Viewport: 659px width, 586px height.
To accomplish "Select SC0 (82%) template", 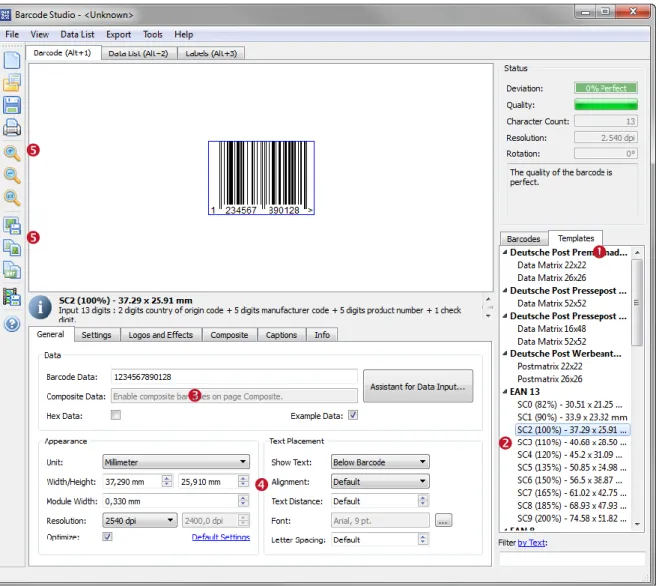I will pos(569,404).
